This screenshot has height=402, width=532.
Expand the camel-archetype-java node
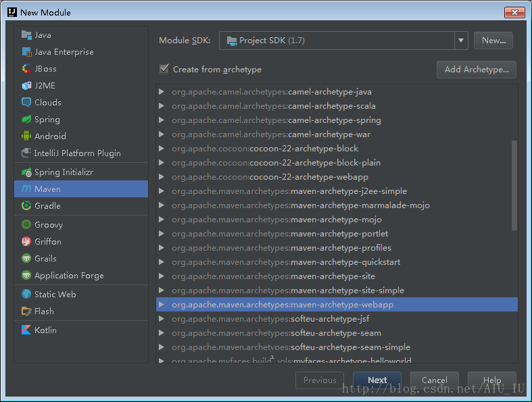coord(162,92)
